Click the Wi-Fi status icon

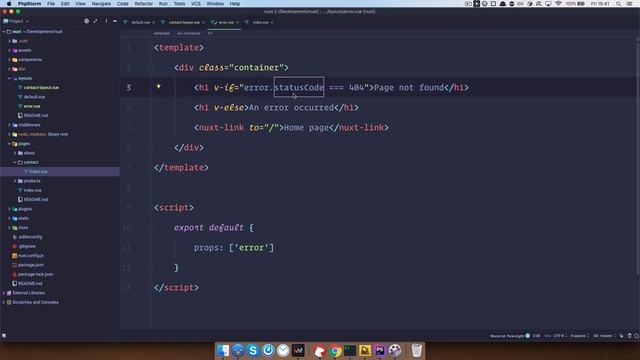pos(558,4)
